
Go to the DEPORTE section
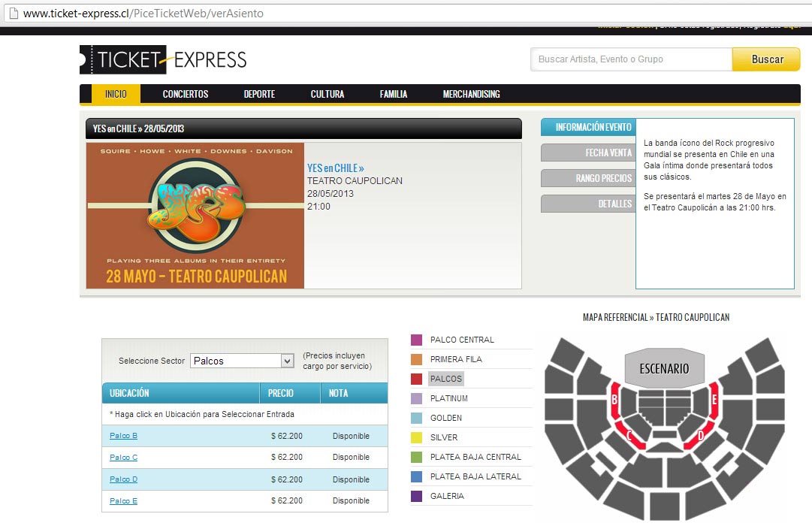pos(259,94)
